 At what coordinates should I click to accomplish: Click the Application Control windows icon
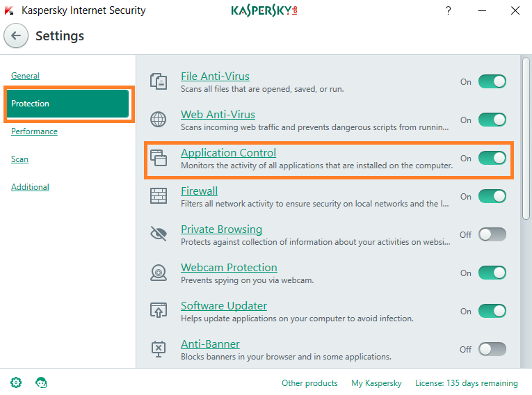tap(159, 158)
